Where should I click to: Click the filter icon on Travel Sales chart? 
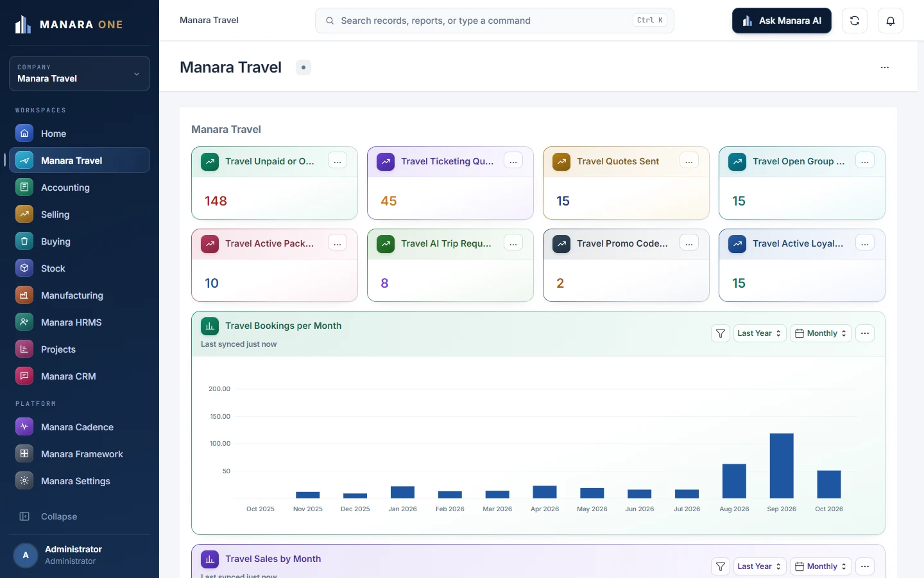click(x=721, y=566)
